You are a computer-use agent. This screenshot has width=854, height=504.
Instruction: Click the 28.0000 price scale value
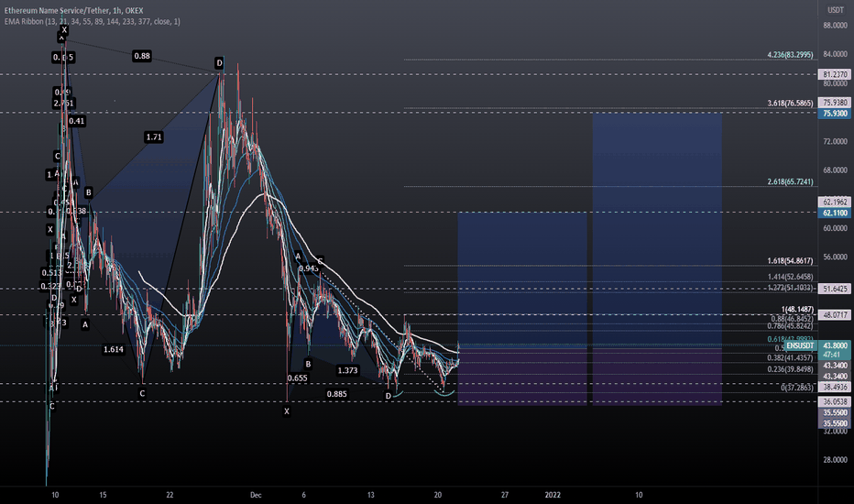835,459
